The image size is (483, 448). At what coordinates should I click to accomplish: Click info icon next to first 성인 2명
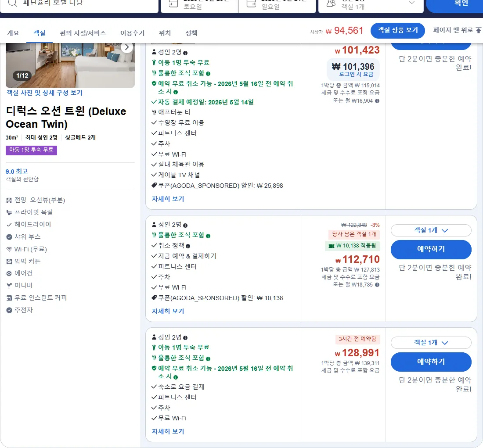click(185, 53)
